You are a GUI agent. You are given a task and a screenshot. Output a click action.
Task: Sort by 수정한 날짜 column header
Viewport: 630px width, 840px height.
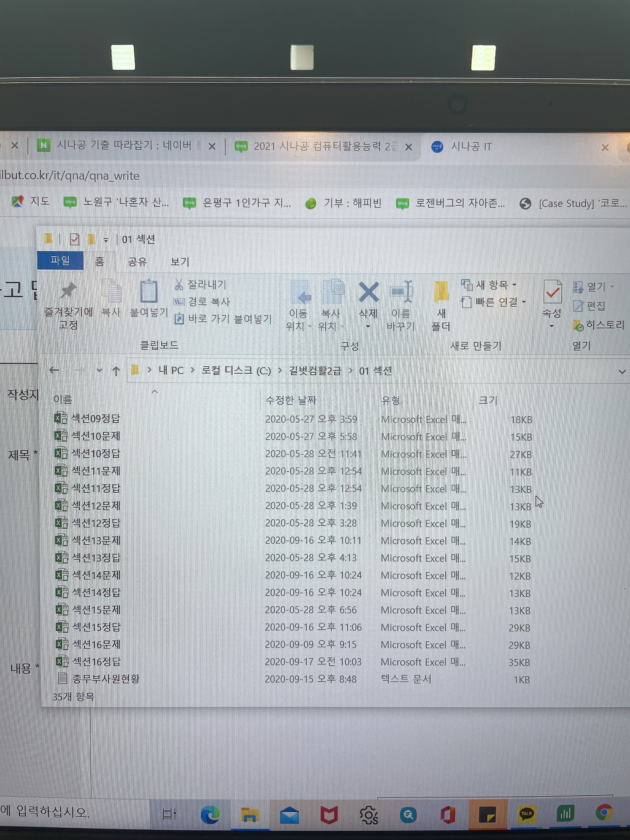click(x=291, y=400)
